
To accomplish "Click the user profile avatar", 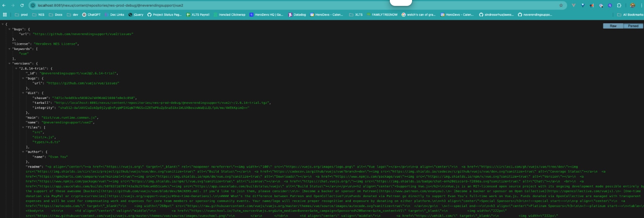I will (632, 5).
